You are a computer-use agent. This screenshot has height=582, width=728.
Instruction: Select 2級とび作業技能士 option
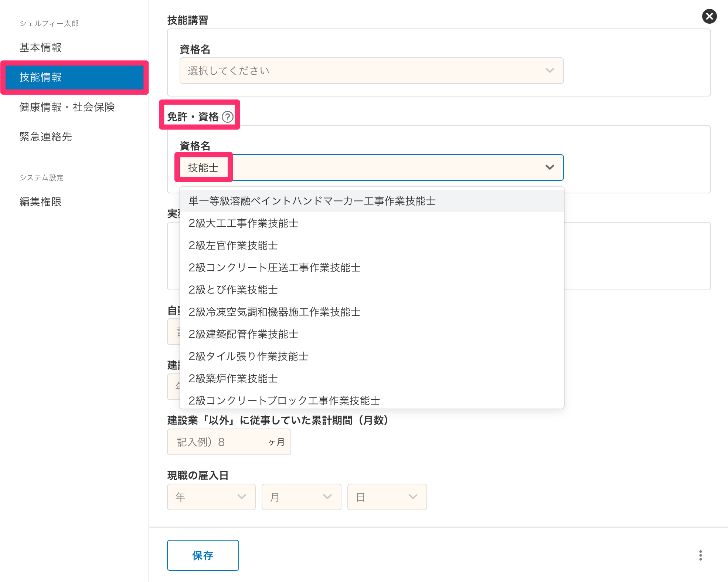click(x=233, y=290)
